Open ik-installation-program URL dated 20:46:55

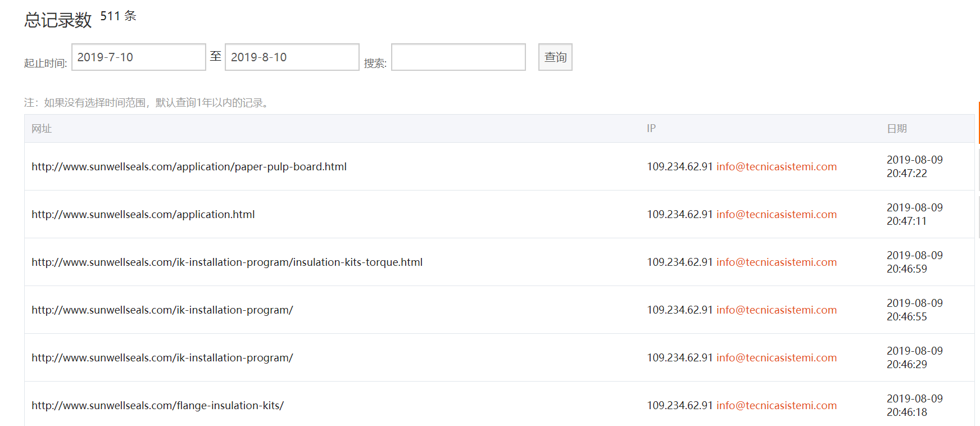162,310
